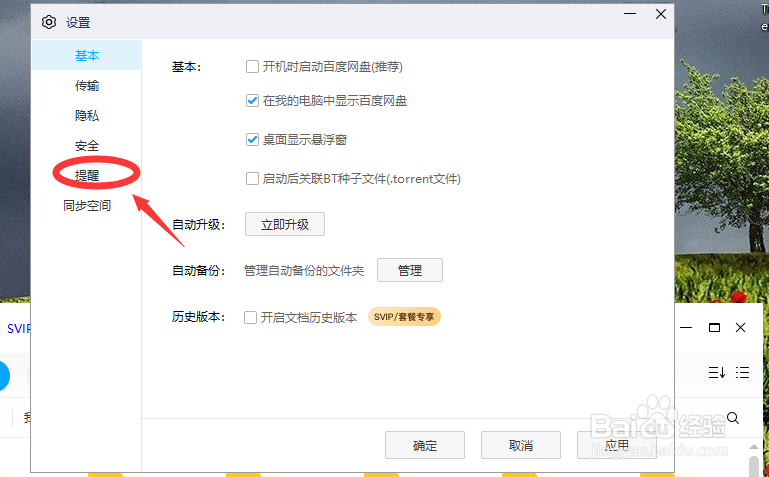The image size is (769, 477).
Task: Uncheck 在我的电脑中显示百度网盘
Action: [252, 100]
